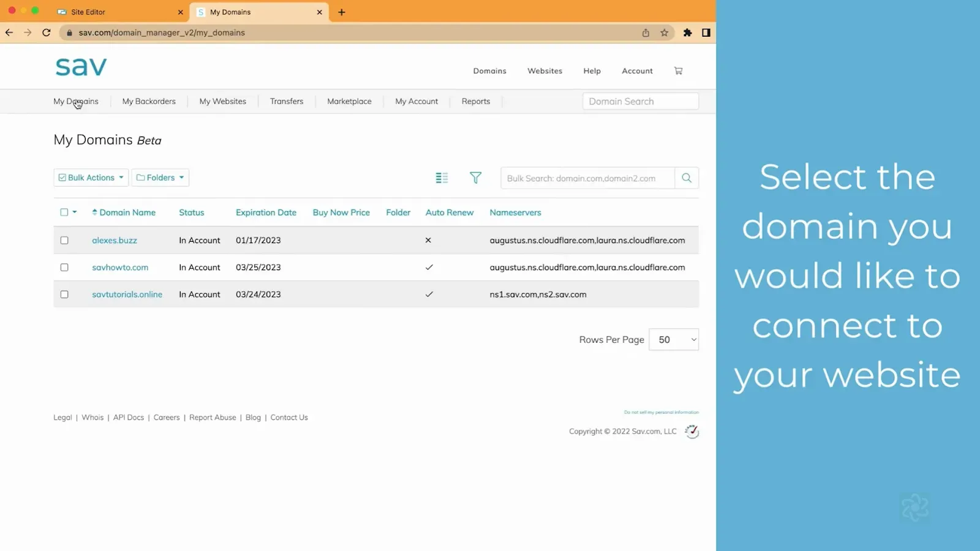This screenshot has height=551, width=980.
Task: Click the sav logo
Action: (x=81, y=66)
